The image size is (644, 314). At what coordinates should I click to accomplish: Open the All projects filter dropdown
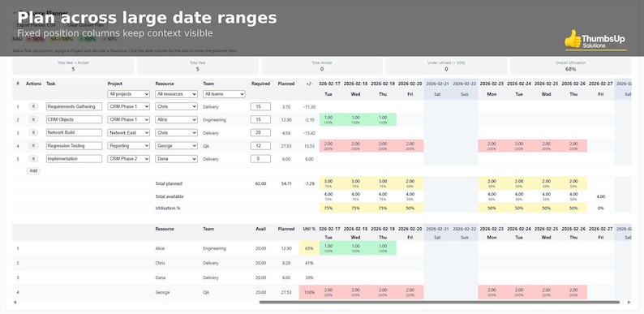pos(128,94)
